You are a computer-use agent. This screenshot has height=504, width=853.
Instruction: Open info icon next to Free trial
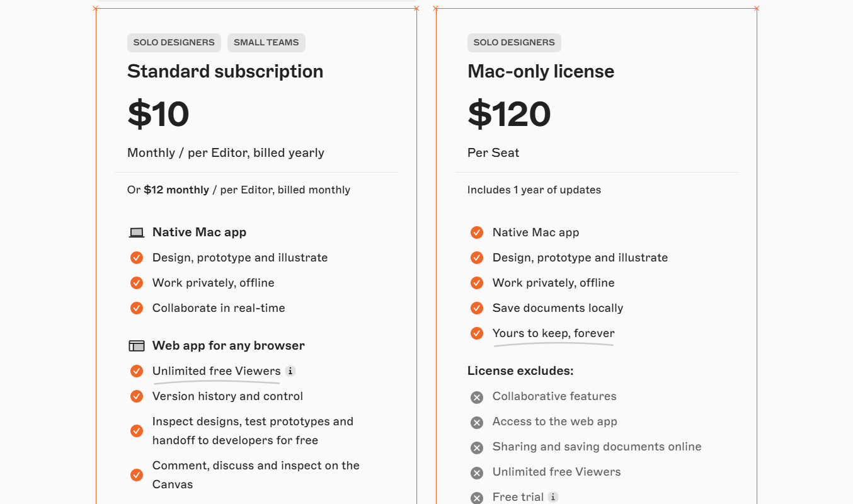click(x=552, y=497)
